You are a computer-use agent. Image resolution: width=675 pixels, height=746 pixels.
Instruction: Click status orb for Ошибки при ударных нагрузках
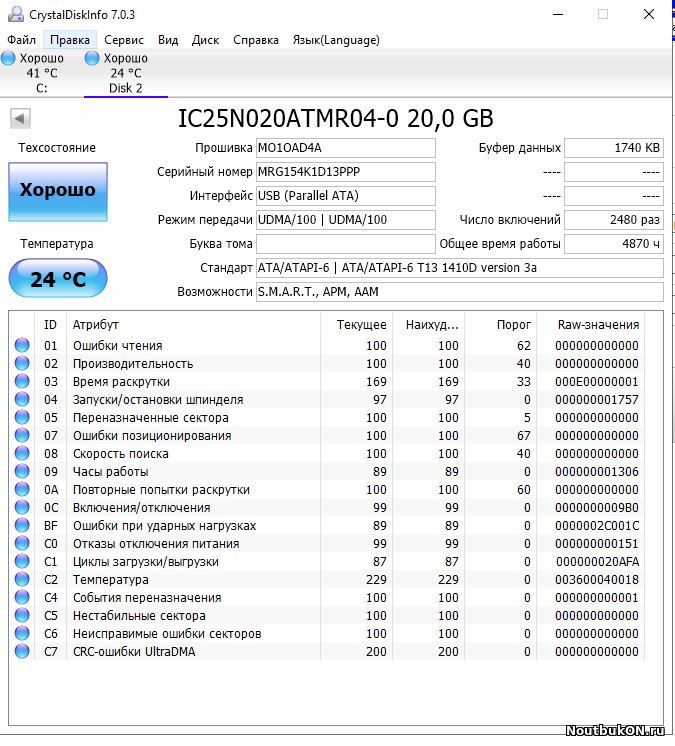tap(22, 525)
